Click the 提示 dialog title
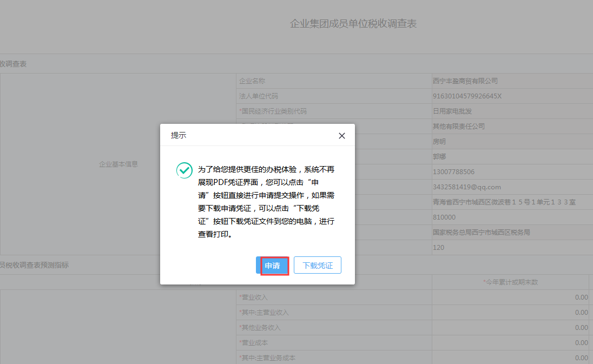This screenshot has height=364, width=593. [x=179, y=135]
